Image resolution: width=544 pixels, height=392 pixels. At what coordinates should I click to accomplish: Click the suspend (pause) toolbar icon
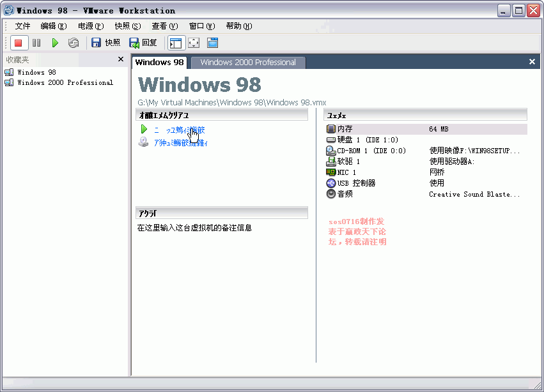pyautogui.click(x=36, y=43)
